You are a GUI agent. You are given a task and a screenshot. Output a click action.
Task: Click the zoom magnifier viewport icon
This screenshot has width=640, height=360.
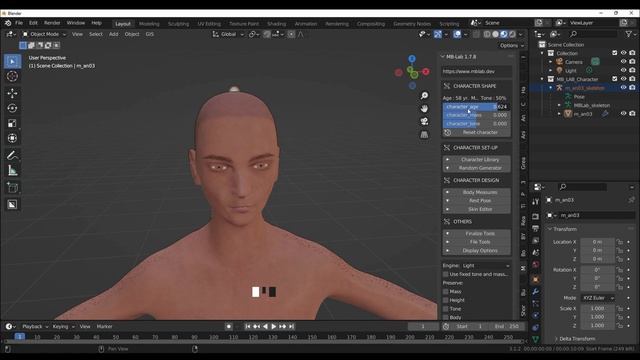click(424, 96)
